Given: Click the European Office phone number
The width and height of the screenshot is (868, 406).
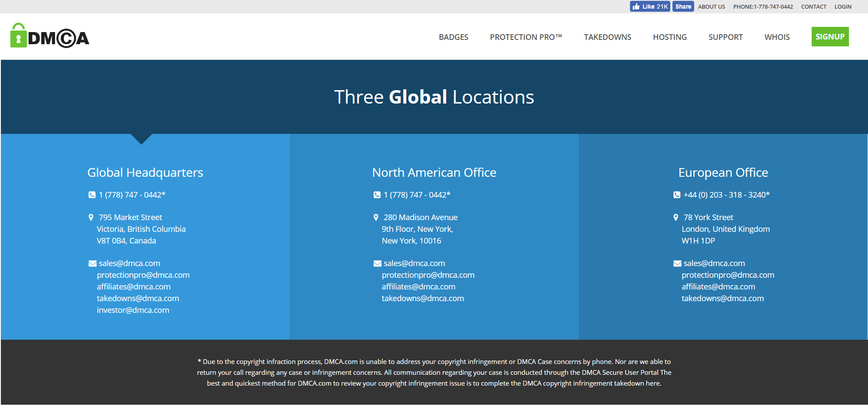Looking at the screenshot, I should [726, 195].
